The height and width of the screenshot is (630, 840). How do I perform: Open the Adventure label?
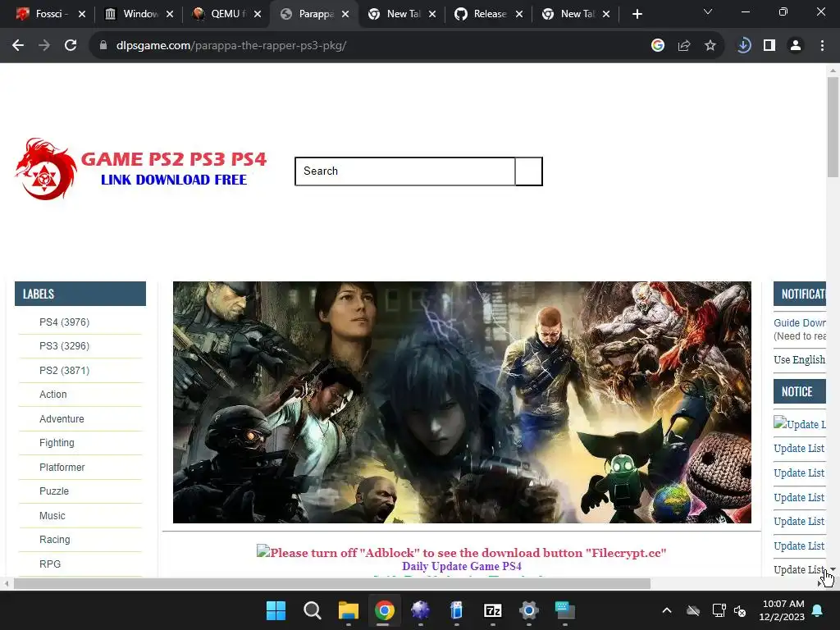pos(62,419)
